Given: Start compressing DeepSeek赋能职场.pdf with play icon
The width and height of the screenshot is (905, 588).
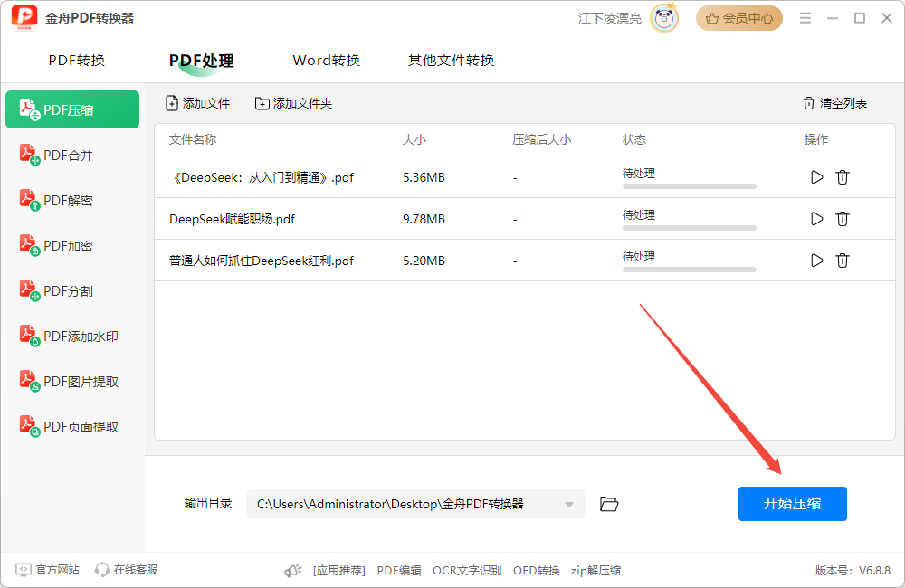Looking at the screenshot, I should click(816, 219).
